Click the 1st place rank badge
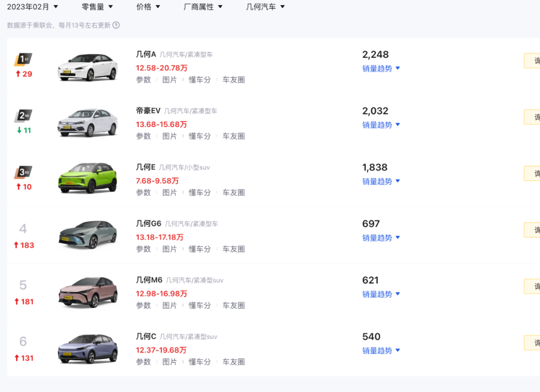This screenshot has width=540, height=392. click(x=23, y=59)
